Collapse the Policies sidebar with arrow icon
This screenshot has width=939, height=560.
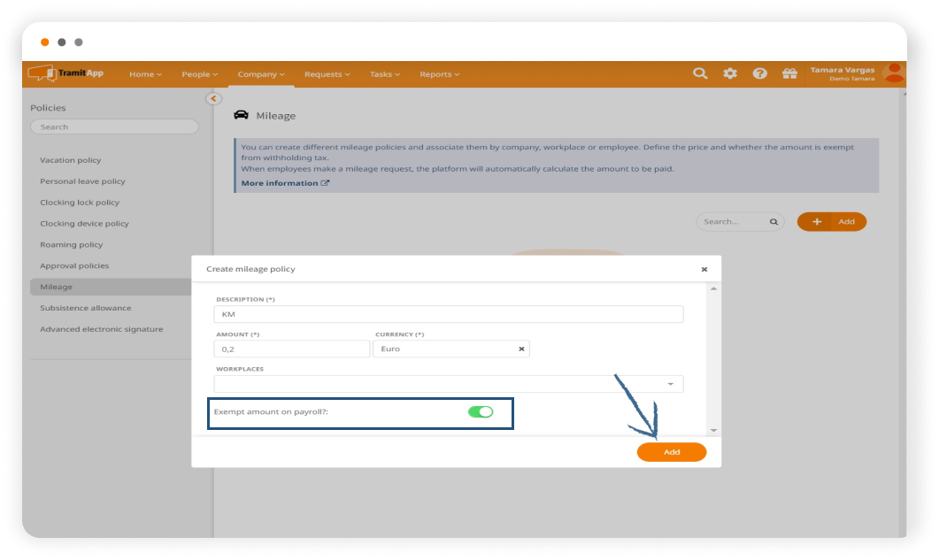pos(213,99)
